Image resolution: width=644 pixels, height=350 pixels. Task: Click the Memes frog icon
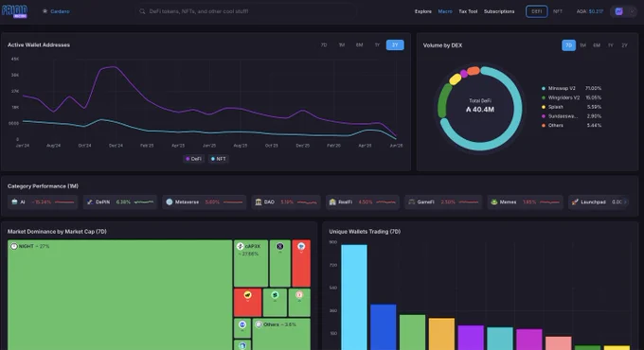(494, 201)
